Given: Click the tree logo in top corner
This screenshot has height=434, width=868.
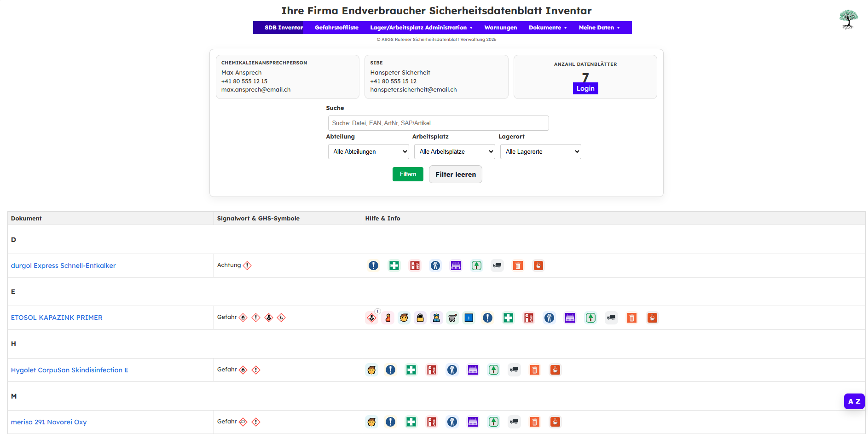Looking at the screenshot, I should [x=848, y=19].
